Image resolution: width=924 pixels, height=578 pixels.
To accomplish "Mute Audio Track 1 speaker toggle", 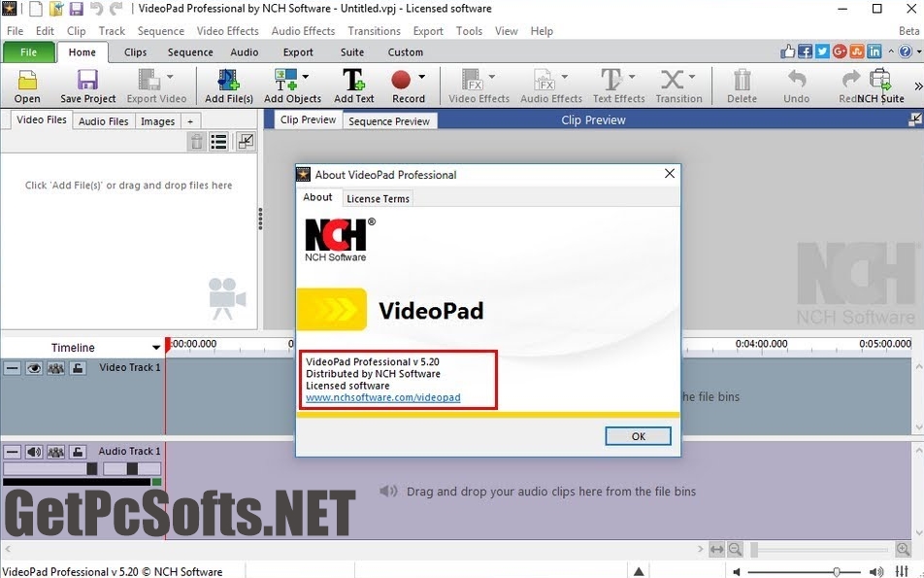I will (34, 453).
